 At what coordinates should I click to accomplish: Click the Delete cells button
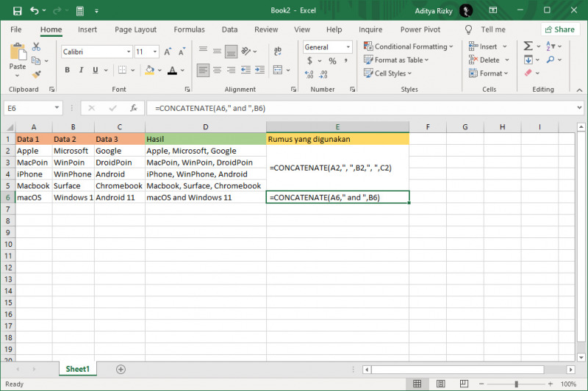(489, 60)
